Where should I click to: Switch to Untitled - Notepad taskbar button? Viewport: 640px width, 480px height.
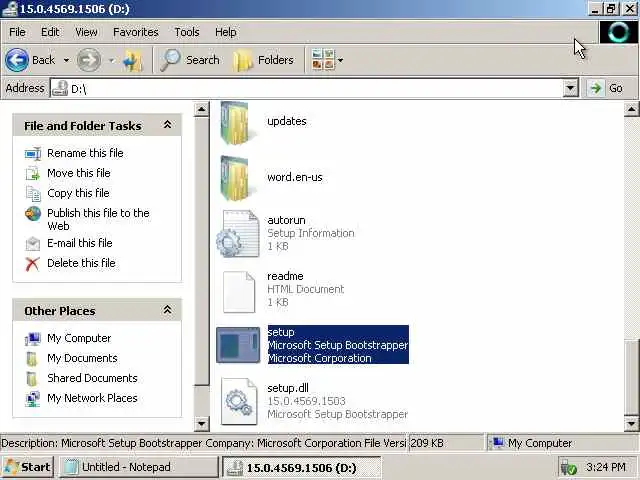point(140,467)
